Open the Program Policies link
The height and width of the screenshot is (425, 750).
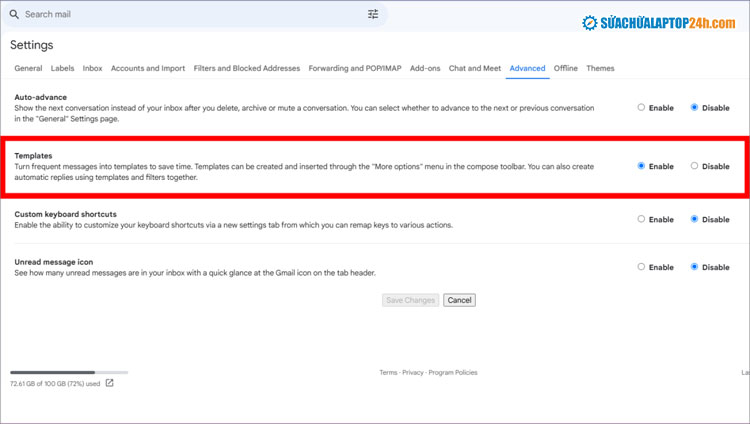(x=453, y=372)
